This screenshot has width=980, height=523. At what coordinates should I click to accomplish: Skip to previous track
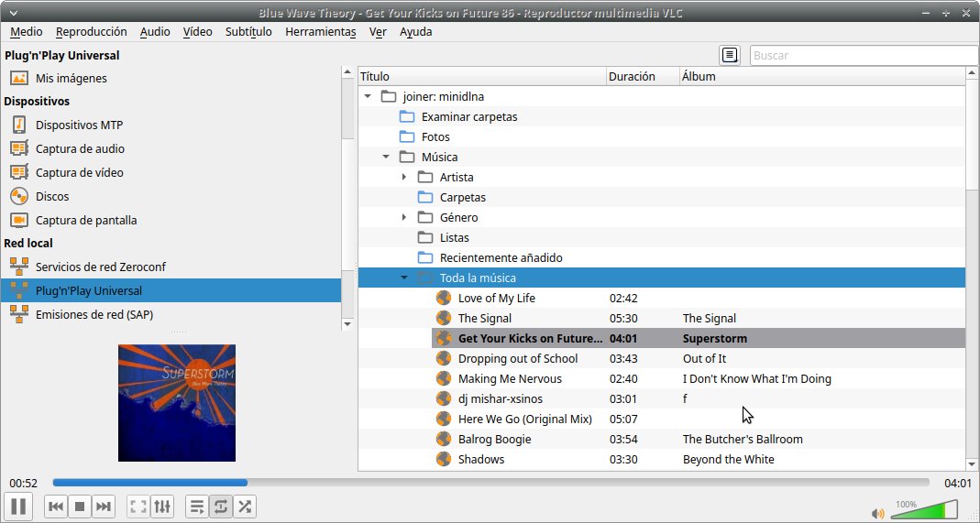tap(56, 507)
